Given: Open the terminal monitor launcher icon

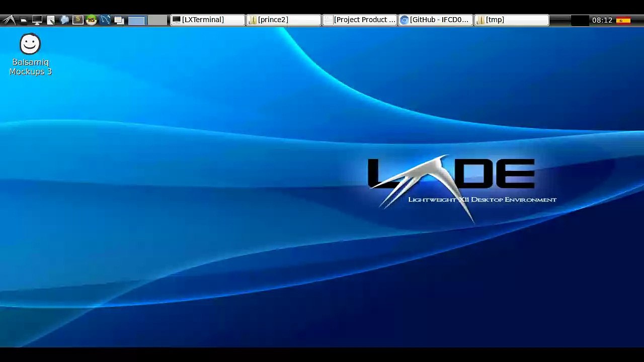Looking at the screenshot, I should click(37, 20).
